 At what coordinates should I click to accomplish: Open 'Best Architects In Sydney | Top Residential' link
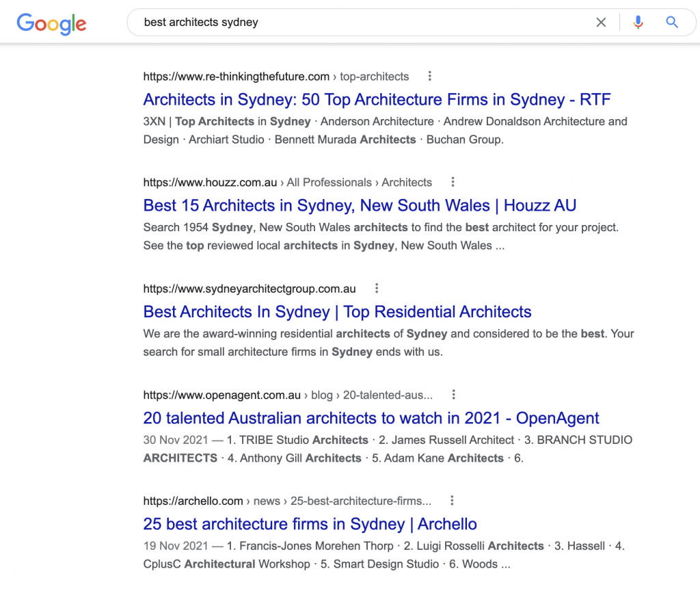tap(337, 311)
